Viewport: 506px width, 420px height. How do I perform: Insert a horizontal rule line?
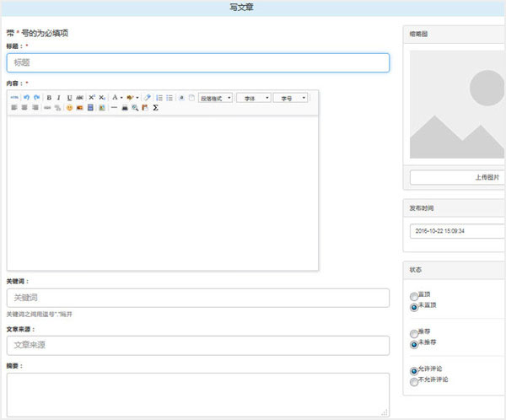(x=114, y=107)
